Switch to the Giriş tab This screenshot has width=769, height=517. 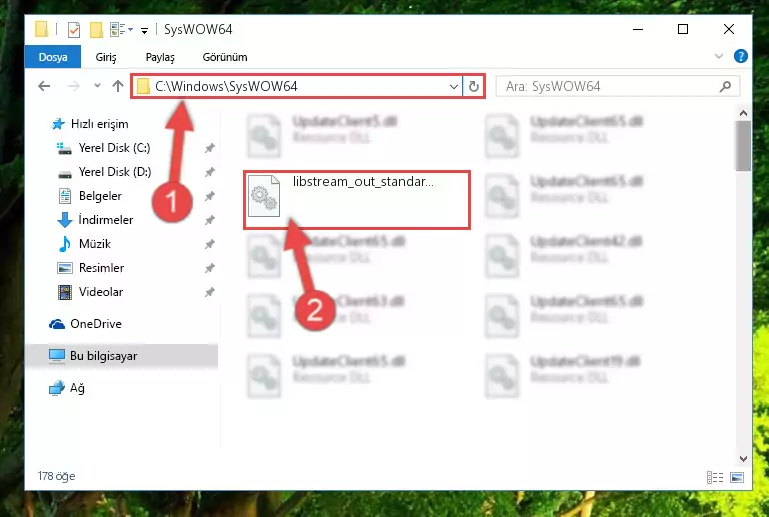pos(106,57)
